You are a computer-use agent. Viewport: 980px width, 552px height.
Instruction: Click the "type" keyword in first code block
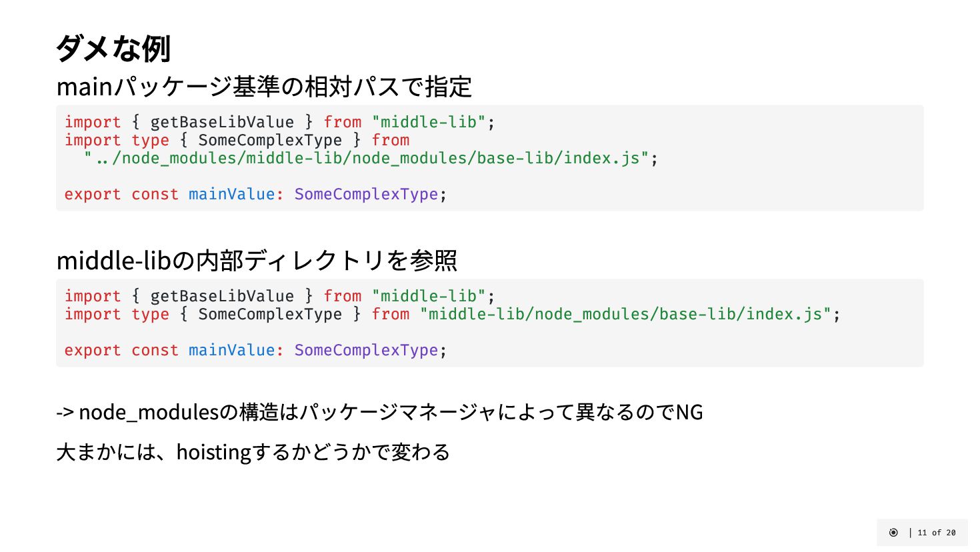(x=150, y=141)
